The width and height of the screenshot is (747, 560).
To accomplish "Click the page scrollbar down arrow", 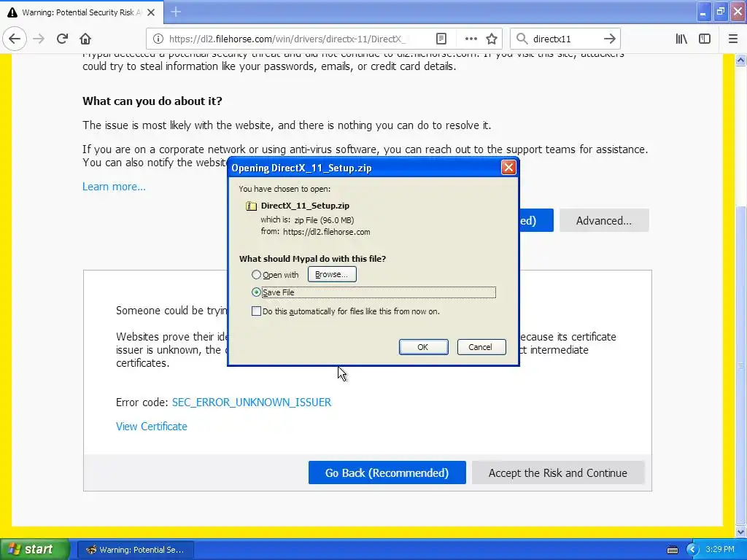I will [741, 532].
